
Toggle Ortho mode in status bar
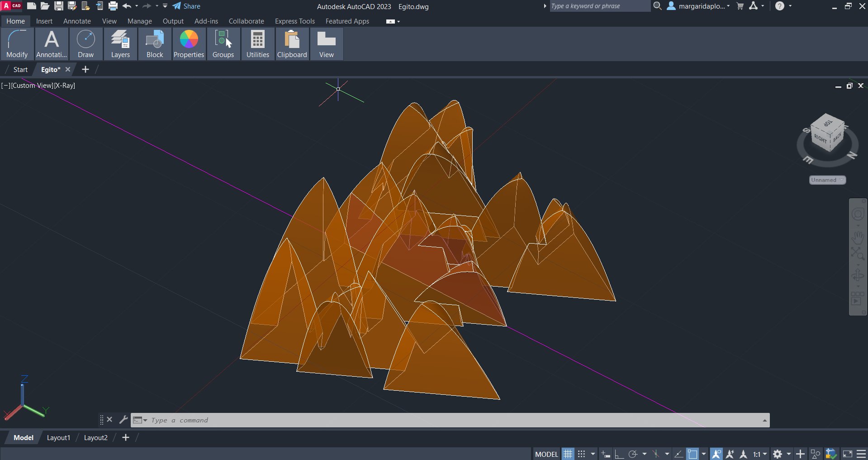619,454
